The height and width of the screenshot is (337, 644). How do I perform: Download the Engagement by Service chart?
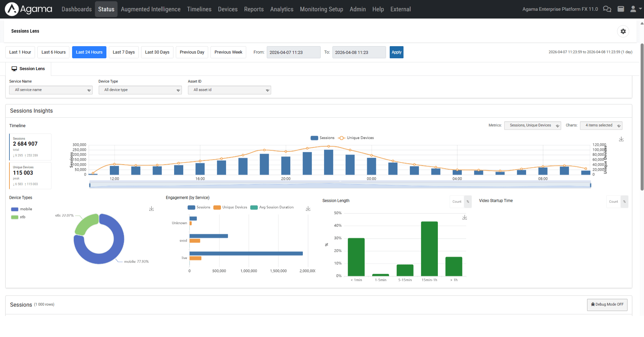coord(308,209)
